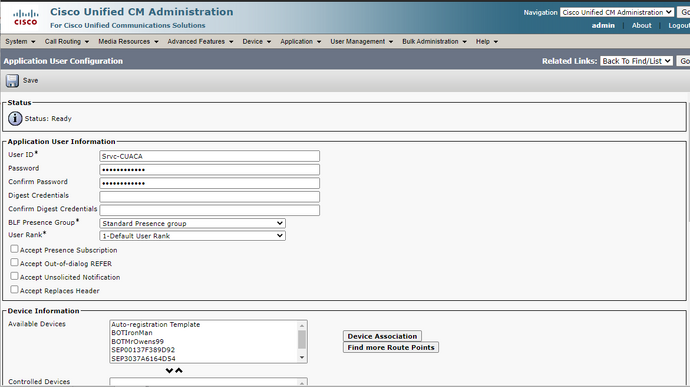The height and width of the screenshot is (387, 690).
Task: Open the BLF Presence Group dropdown
Action: [x=192, y=223]
